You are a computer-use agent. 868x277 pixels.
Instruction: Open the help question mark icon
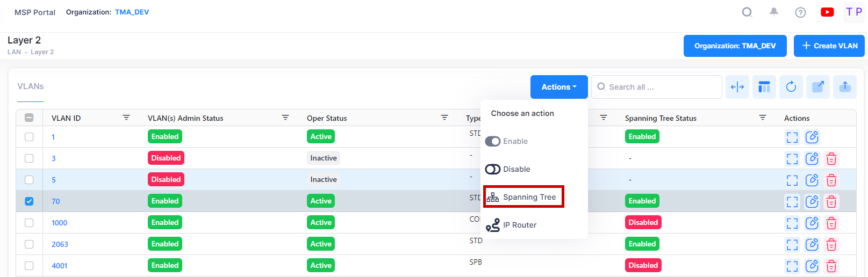point(800,12)
